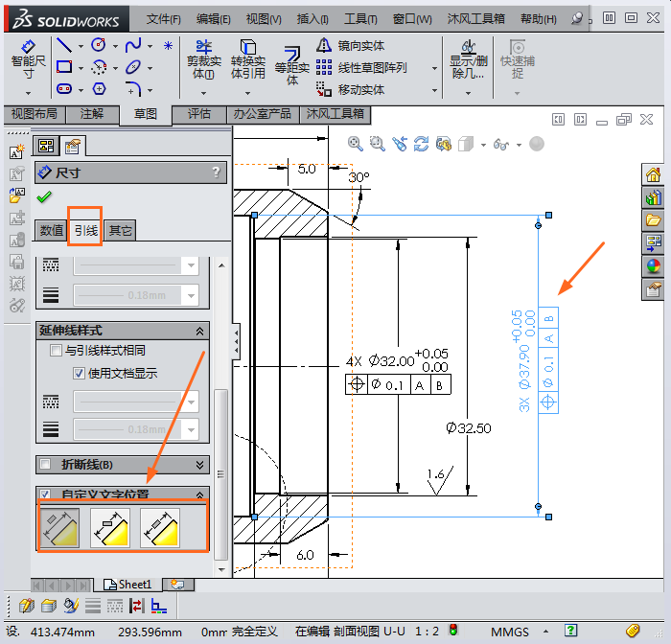
Task: Uncheck the 'Use document display' checkbox
Action: point(80,374)
